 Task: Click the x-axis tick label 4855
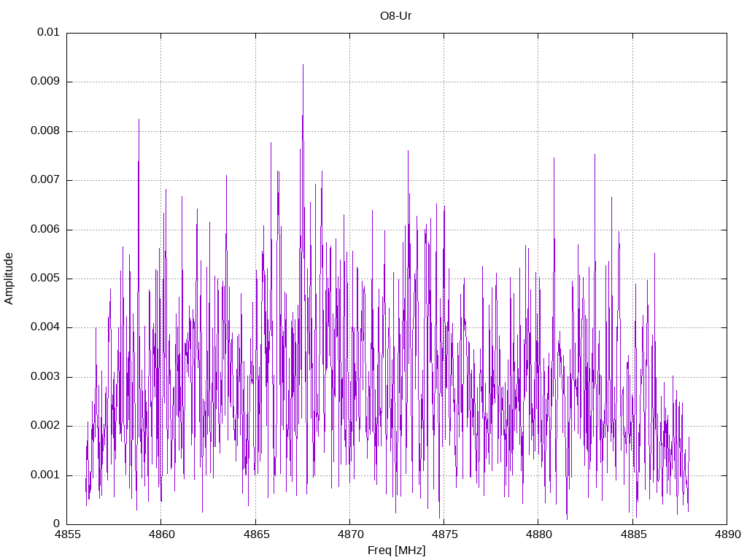click(67, 534)
